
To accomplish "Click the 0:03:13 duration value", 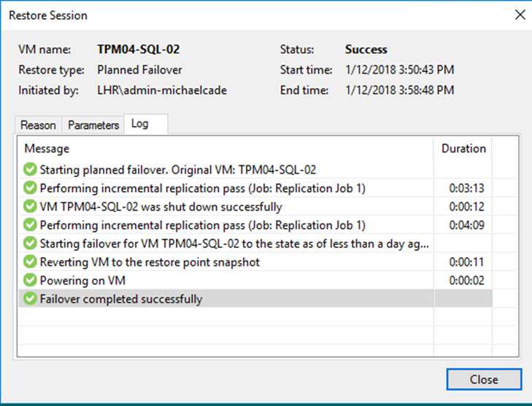I will pos(466,188).
